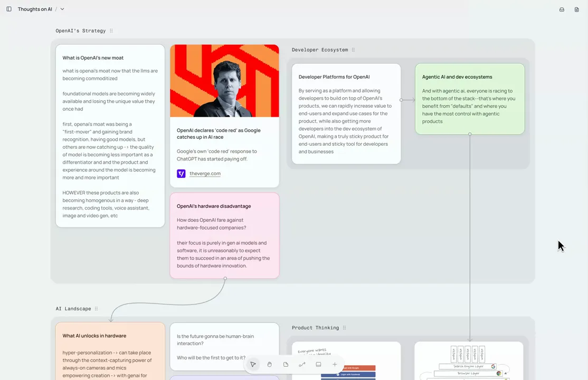This screenshot has height=380, width=588.
Task: Select the AI Landscape section label
Action: point(73,308)
